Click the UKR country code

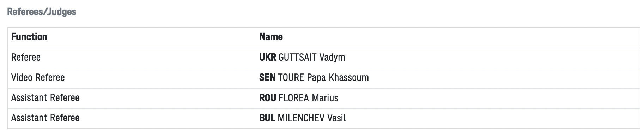[267, 57]
